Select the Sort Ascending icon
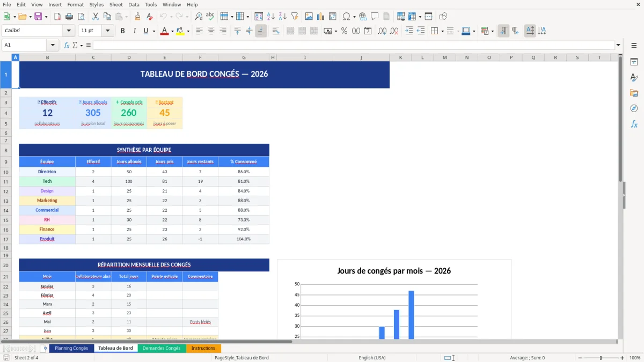The height and width of the screenshot is (362, 644). point(270,16)
